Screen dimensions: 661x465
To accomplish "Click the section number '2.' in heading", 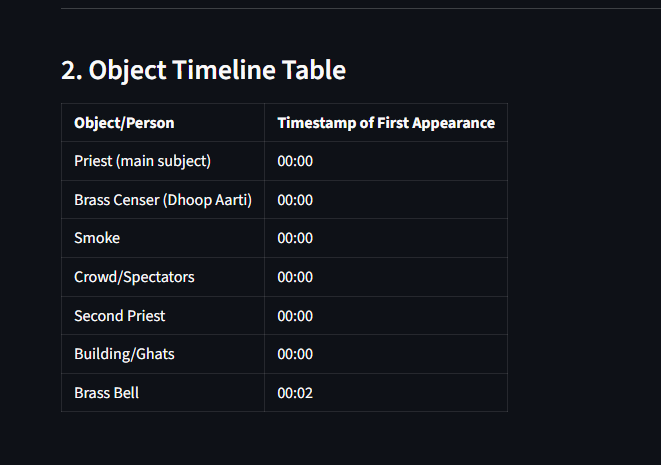I will click(x=72, y=70).
